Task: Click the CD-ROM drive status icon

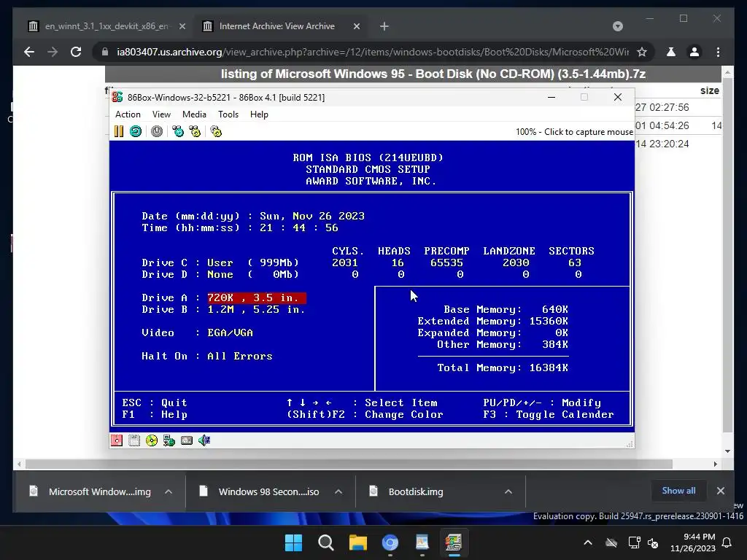Action: pos(152,440)
